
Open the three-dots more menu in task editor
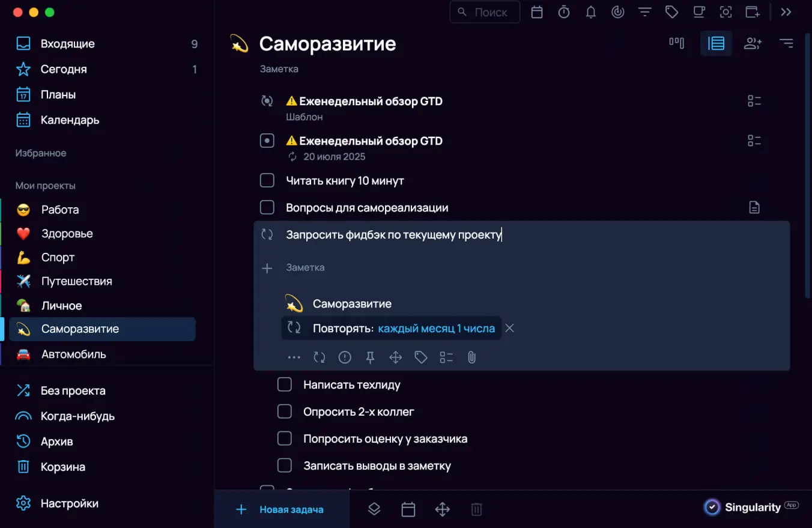pyautogui.click(x=294, y=357)
